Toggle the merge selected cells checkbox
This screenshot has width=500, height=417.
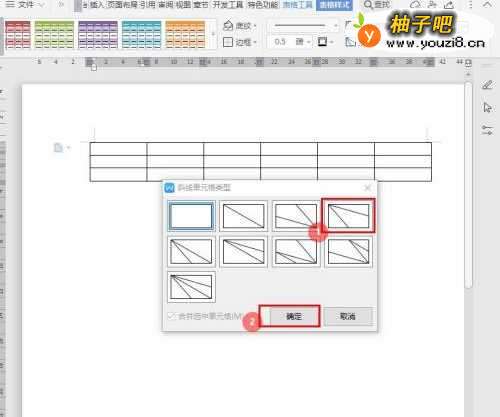[171, 316]
